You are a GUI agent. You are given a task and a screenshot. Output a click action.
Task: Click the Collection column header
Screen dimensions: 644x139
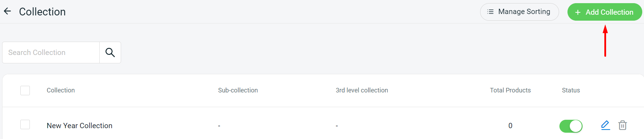click(x=61, y=90)
